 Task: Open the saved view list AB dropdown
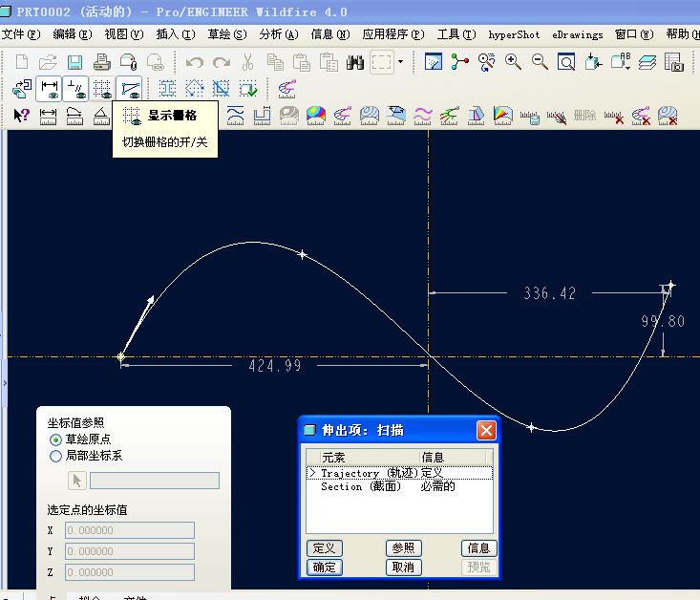click(x=621, y=62)
